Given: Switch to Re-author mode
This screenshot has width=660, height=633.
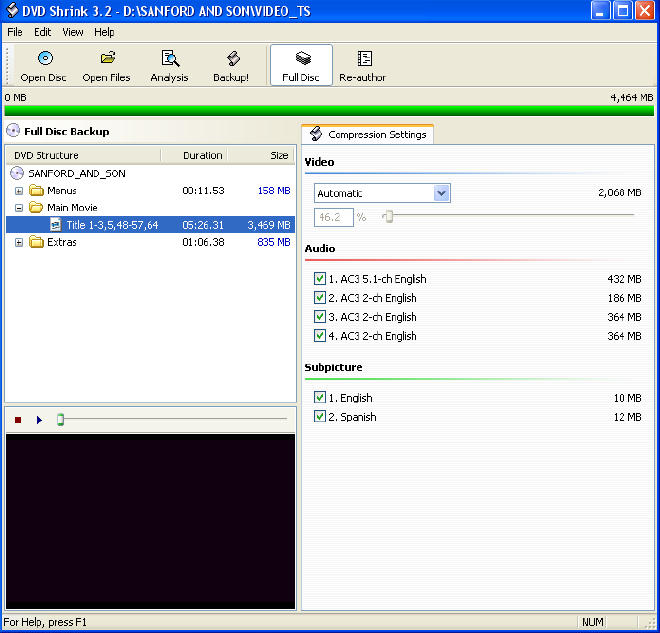Looking at the screenshot, I should pos(362,66).
